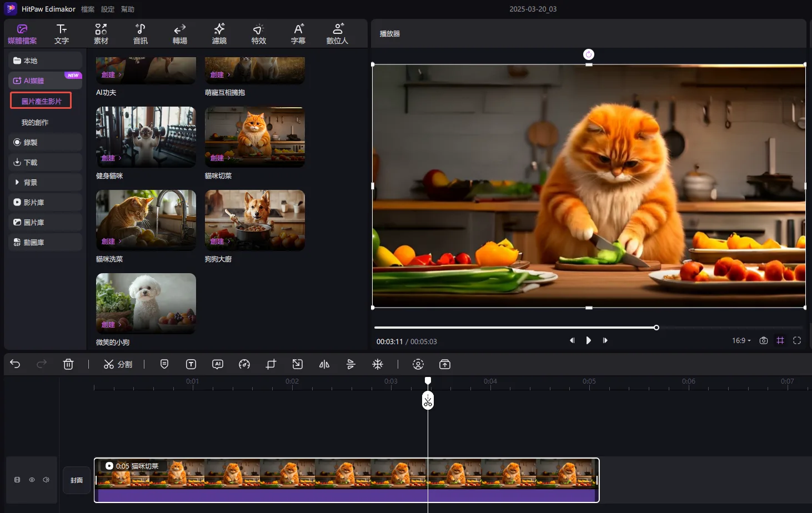
Task: Toggle track visibility eye icon
Action: 32,480
